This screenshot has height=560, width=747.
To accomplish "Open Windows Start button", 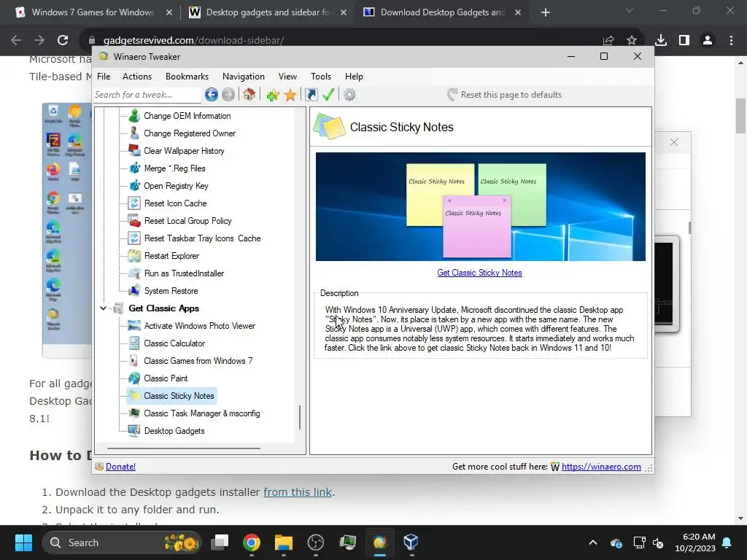I will tap(23, 542).
